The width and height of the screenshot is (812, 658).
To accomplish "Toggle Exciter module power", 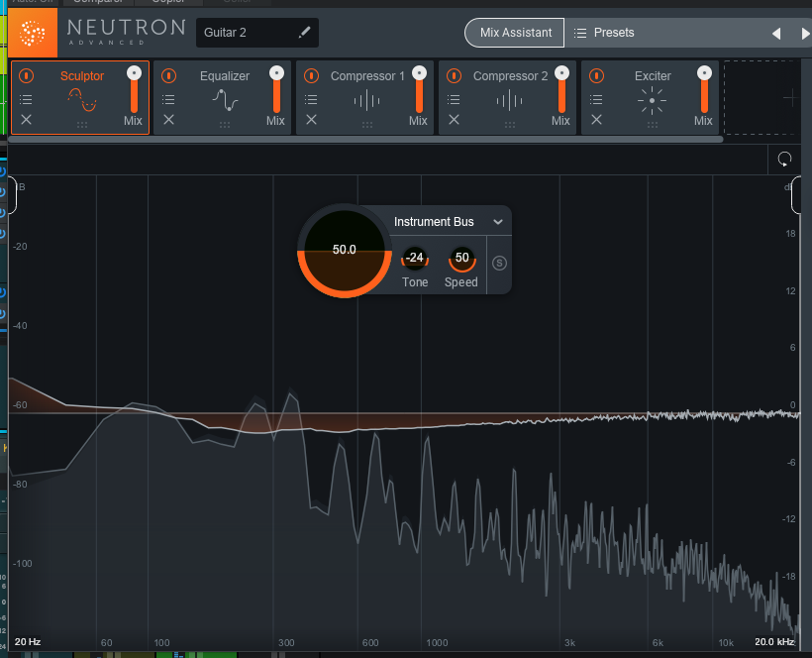I will (596, 76).
